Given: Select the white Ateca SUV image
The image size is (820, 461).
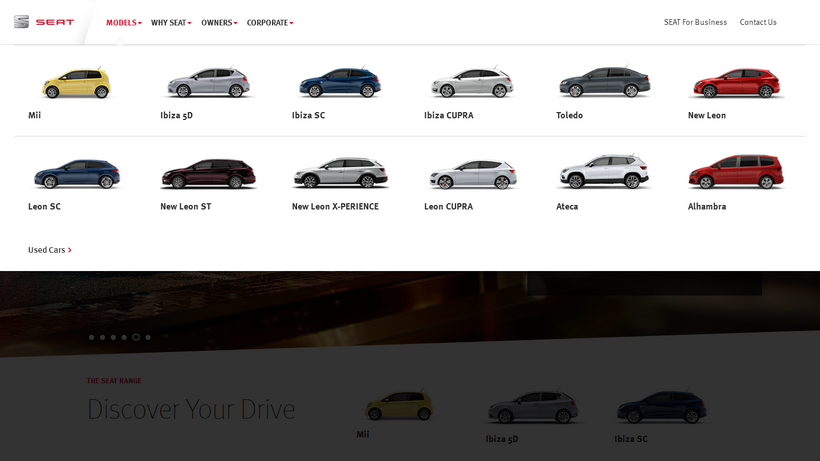Looking at the screenshot, I should point(605,171).
